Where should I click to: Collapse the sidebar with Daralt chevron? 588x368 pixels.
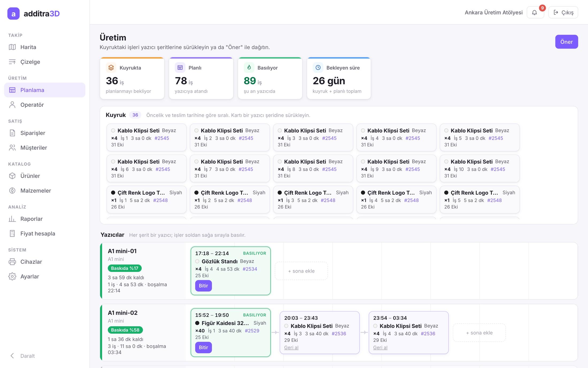pyautogui.click(x=12, y=356)
